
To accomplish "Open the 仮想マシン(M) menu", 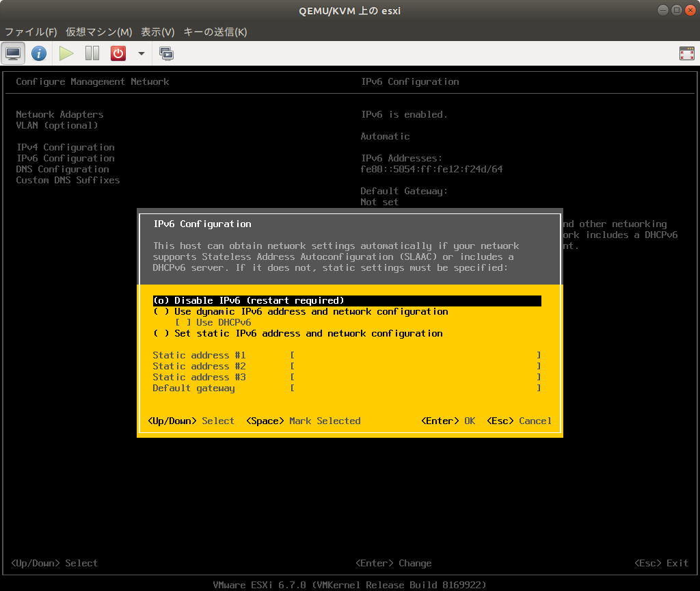I will [x=99, y=31].
